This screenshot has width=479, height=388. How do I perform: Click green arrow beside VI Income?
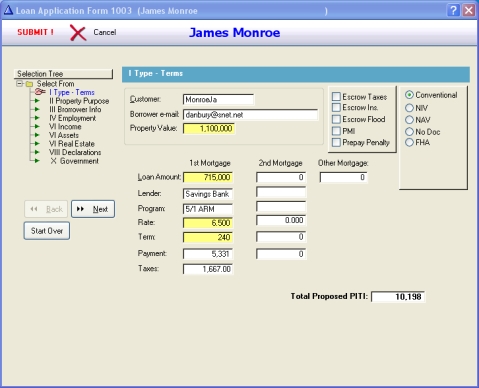click(37, 127)
